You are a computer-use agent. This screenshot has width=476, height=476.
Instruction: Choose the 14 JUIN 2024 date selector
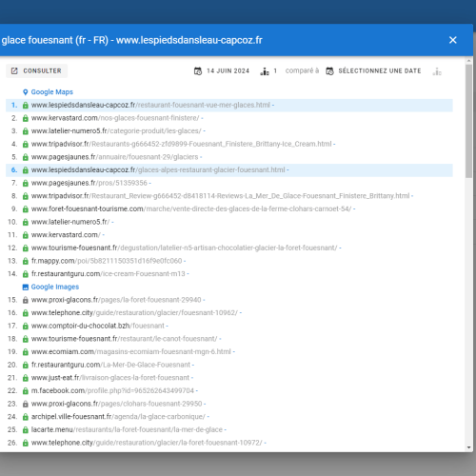pos(222,70)
